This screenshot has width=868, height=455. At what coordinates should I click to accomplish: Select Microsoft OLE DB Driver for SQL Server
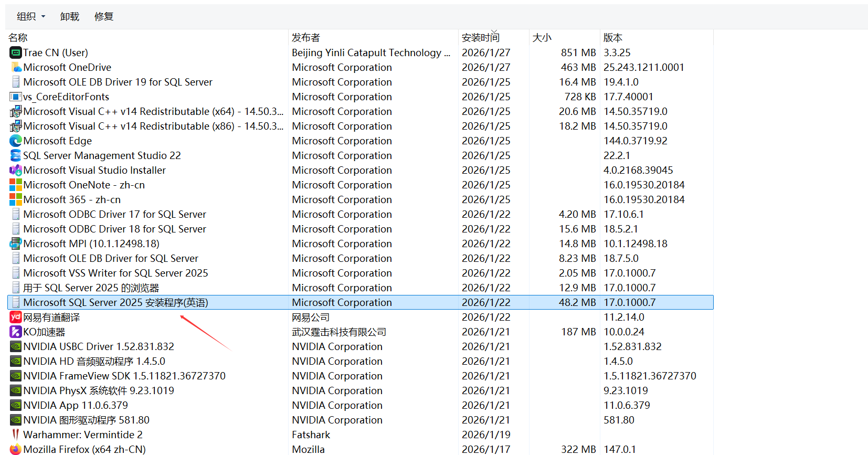[x=111, y=258]
